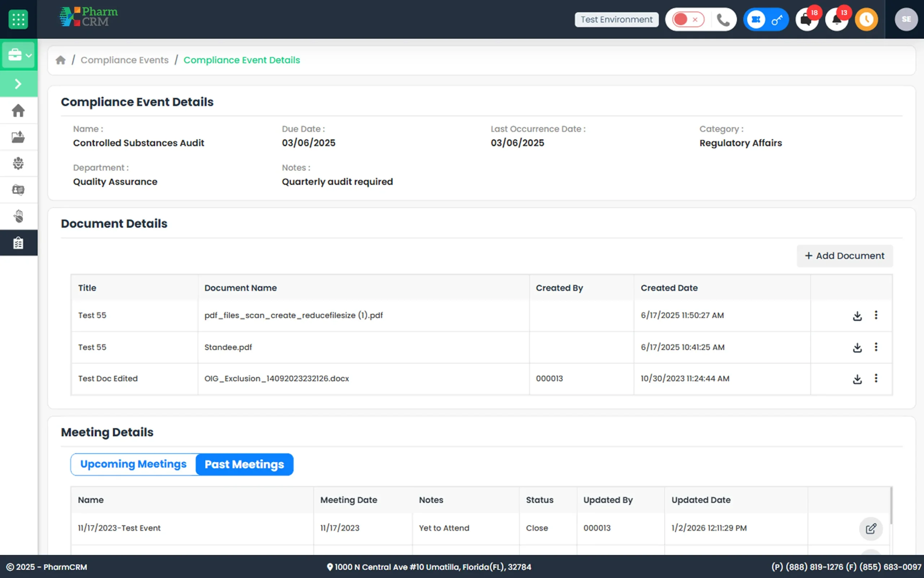Click the breadcrumb home icon
The image size is (924, 578).
tap(61, 60)
